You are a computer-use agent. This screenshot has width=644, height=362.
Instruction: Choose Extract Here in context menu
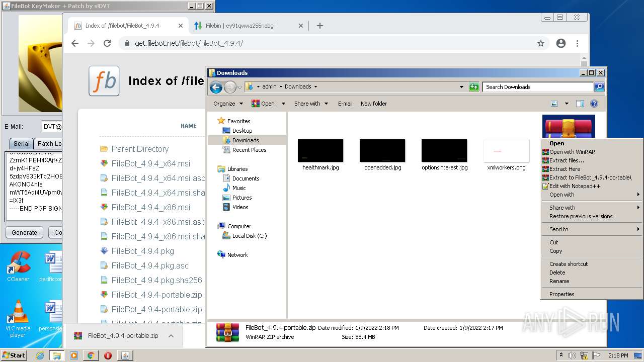point(592,169)
